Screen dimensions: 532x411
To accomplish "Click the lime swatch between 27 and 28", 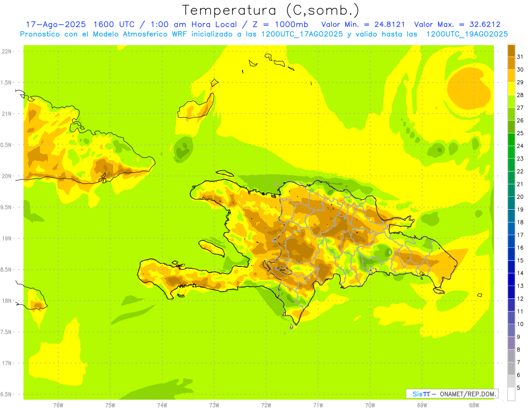I will tap(511, 102).
